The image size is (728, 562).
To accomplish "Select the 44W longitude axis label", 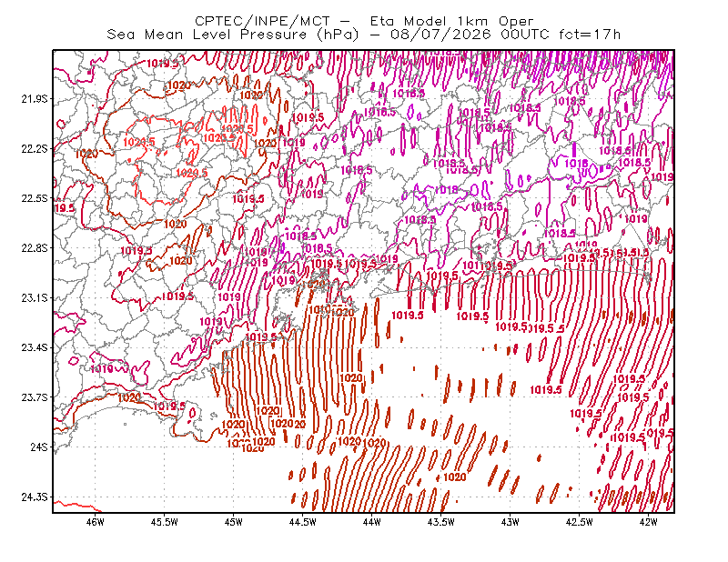I will click(372, 522).
